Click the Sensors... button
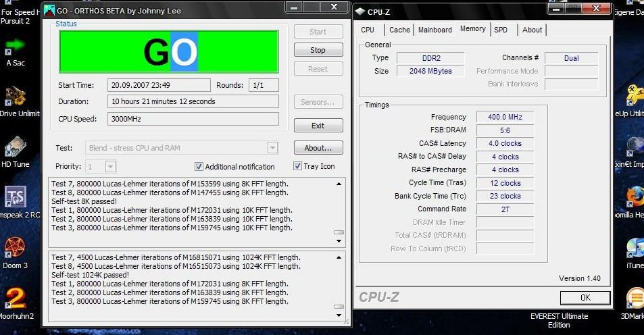The height and width of the screenshot is (335, 644). [x=318, y=102]
